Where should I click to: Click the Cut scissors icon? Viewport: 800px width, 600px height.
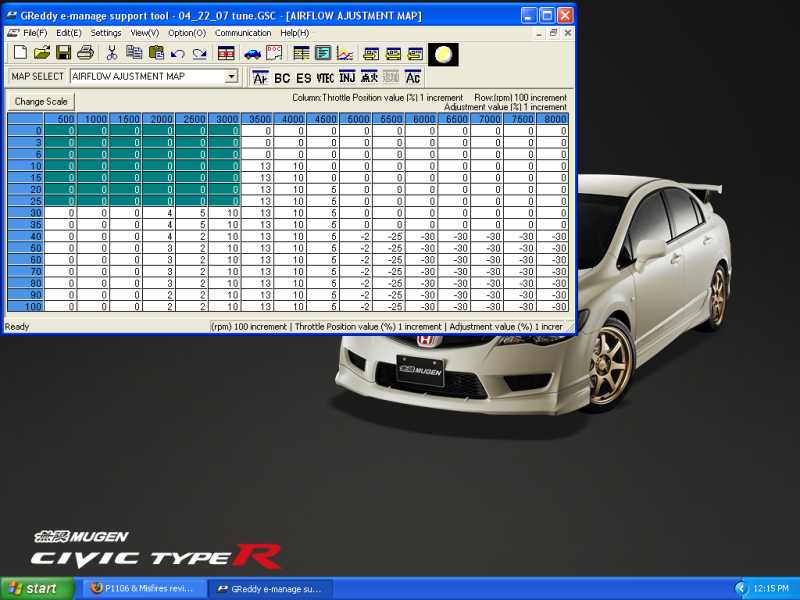coord(111,53)
